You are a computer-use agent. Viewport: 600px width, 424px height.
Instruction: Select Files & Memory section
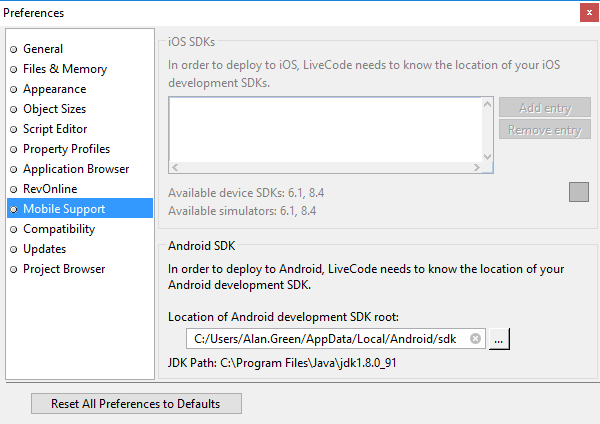click(64, 69)
